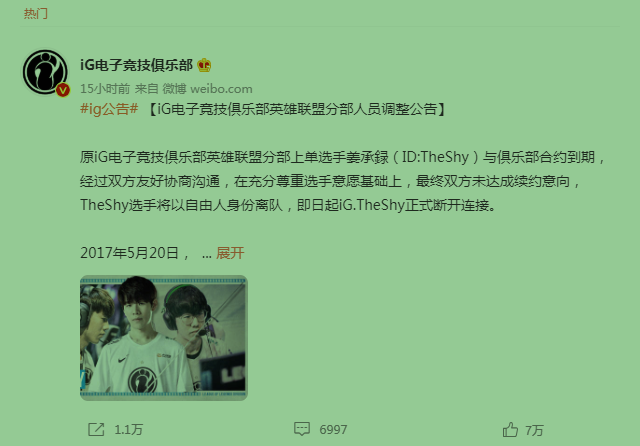640x446 pixels.
Task: Click the repost share icon
Action: (96, 429)
